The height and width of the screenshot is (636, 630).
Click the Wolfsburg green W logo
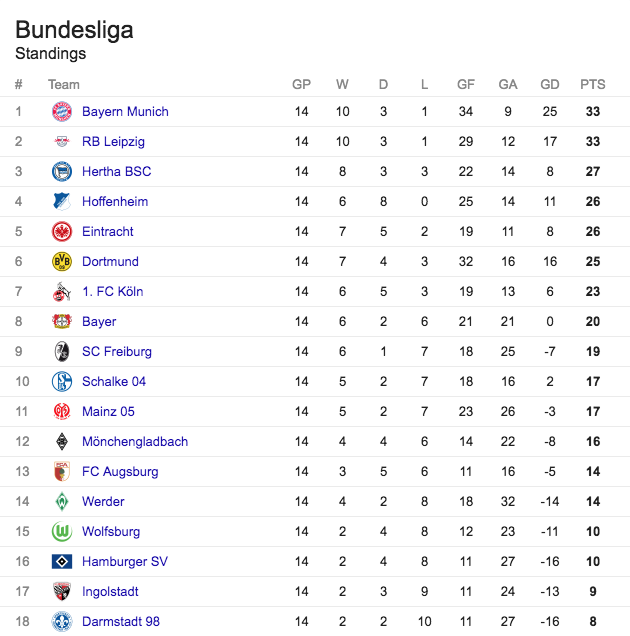click(x=62, y=532)
